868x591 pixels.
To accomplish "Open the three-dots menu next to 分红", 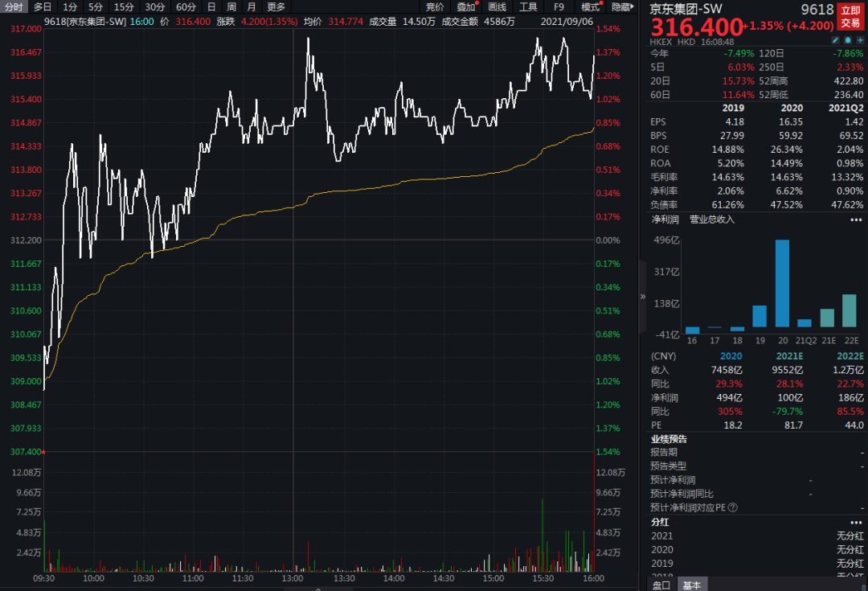I will tap(855, 522).
